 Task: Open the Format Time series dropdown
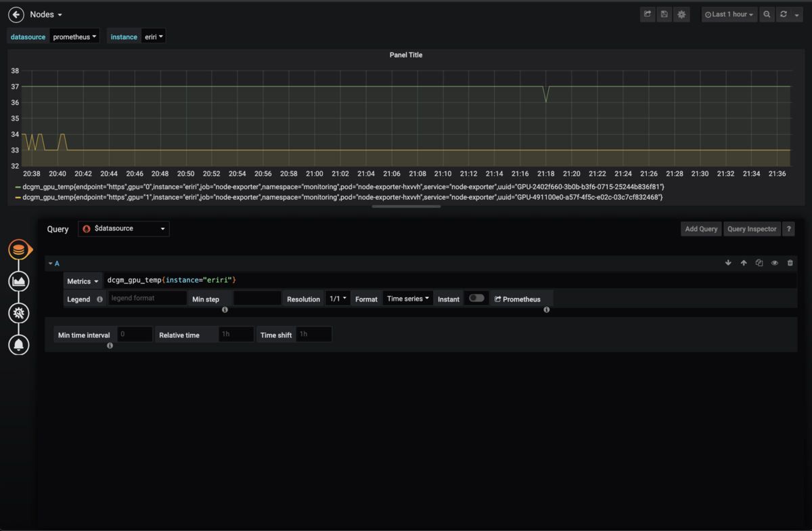click(408, 298)
